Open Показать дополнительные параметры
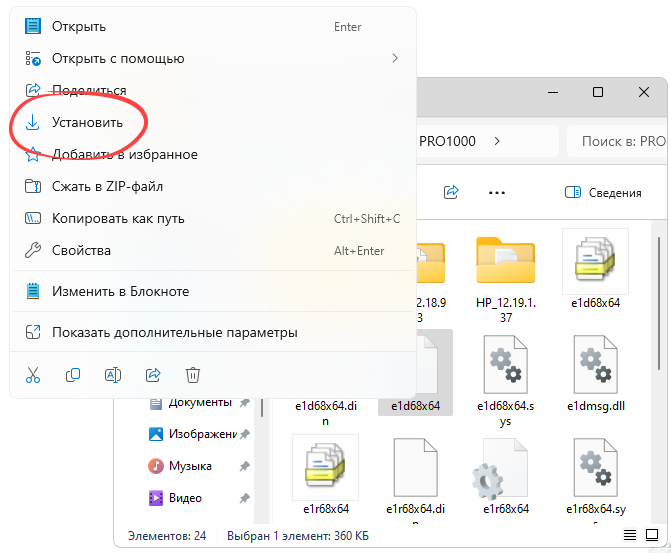671x553 pixels. pyautogui.click(x=213, y=332)
